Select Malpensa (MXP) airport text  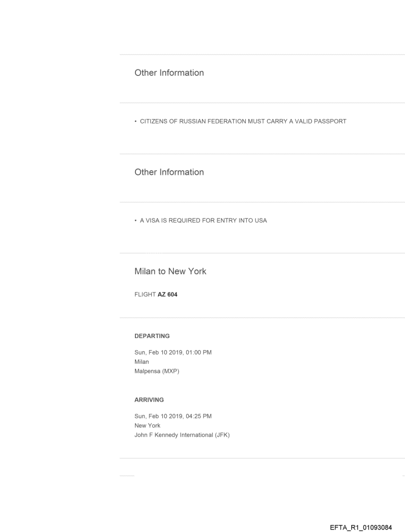click(156, 371)
